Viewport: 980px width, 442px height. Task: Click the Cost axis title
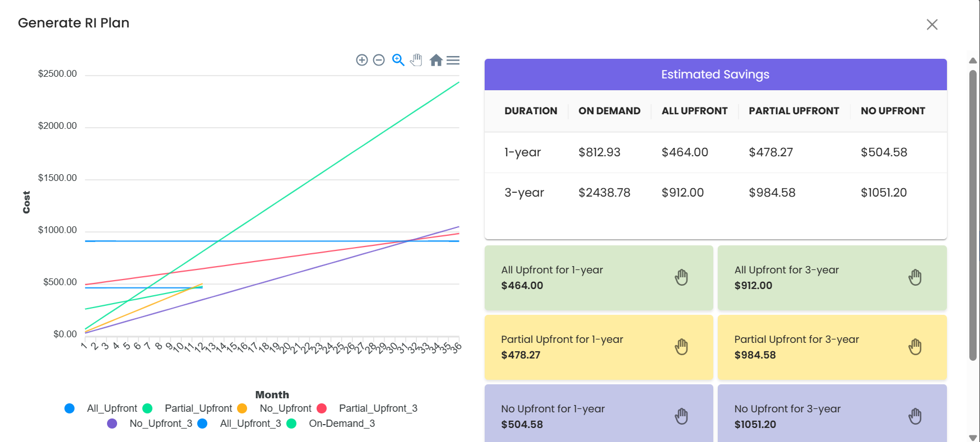26,202
